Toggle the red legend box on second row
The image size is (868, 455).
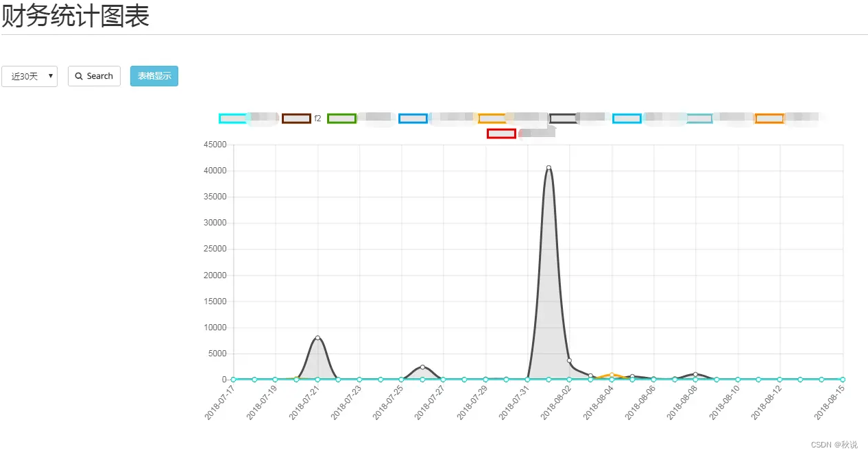(x=501, y=134)
